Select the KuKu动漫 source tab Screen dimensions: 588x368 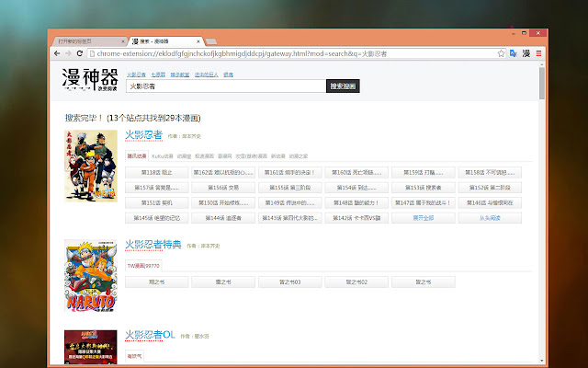(163, 156)
